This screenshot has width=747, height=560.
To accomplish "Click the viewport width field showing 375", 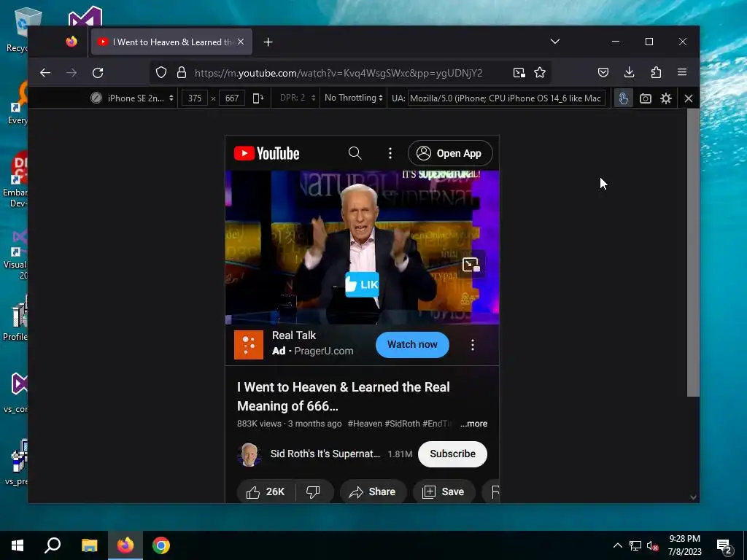I will [x=194, y=98].
